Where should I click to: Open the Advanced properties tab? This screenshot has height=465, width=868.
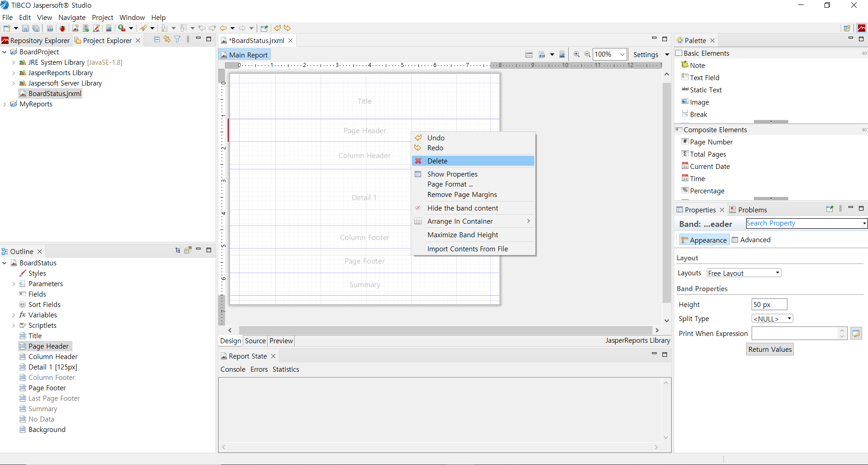(x=751, y=240)
